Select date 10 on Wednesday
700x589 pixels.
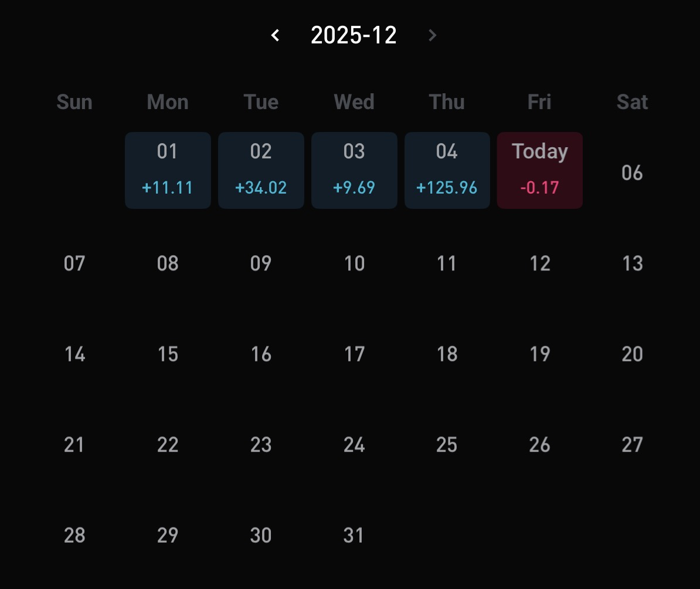tap(354, 263)
